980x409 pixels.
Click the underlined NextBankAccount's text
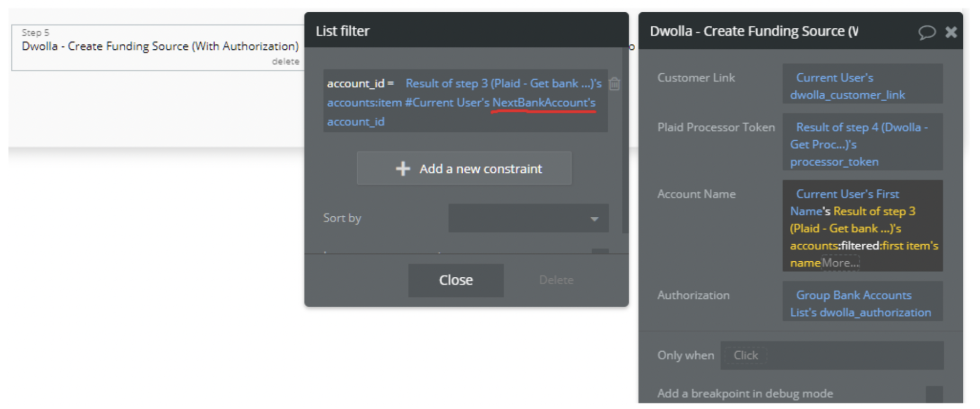coord(544,102)
